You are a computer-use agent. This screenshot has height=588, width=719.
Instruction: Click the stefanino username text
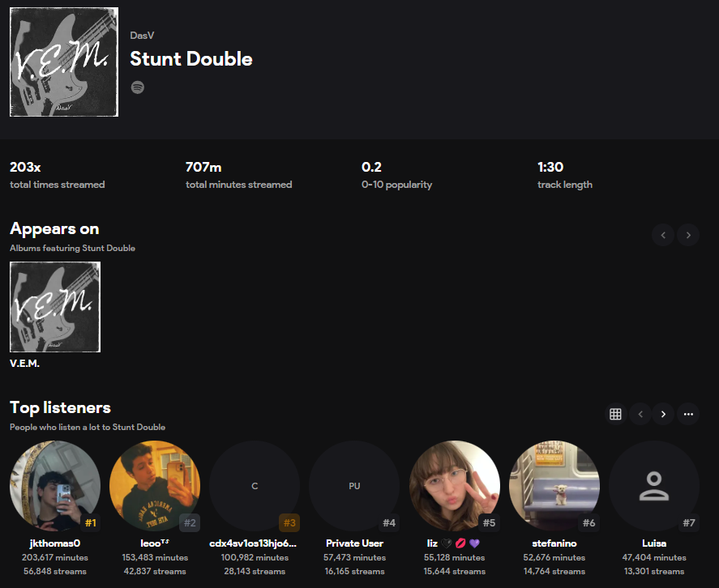point(554,543)
